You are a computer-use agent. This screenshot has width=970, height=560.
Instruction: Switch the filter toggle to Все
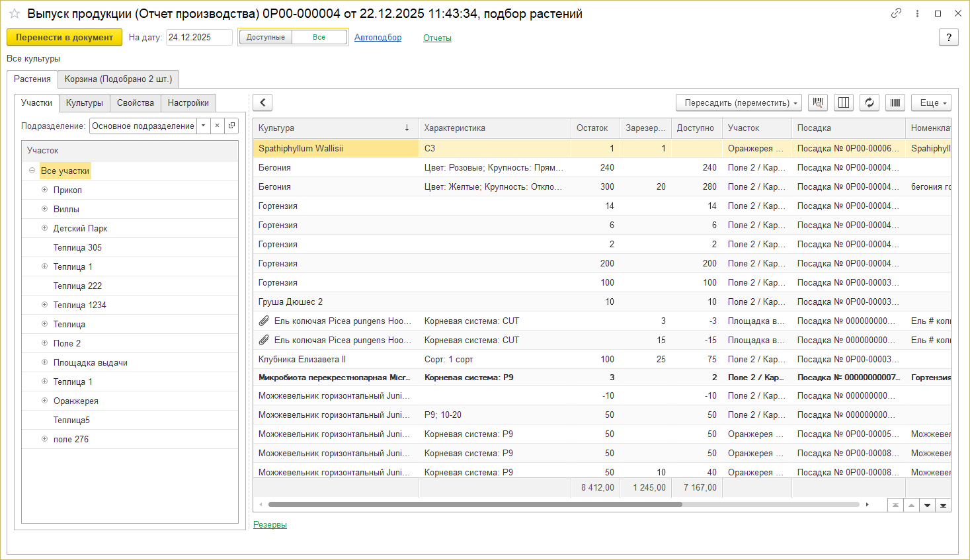(x=319, y=38)
